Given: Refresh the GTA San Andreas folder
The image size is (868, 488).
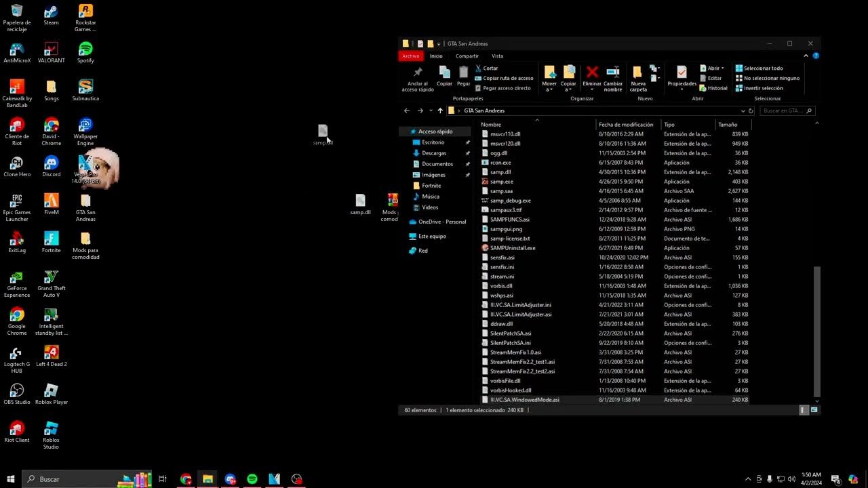Looking at the screenshot, I should (751, 110).
